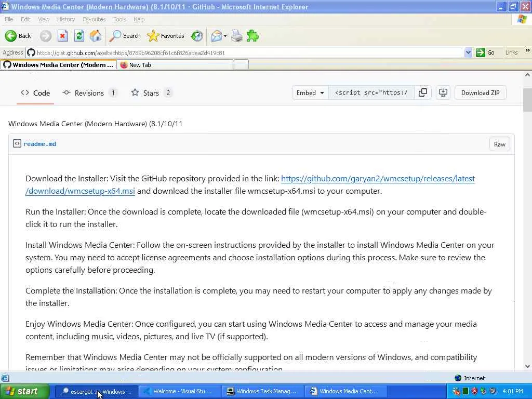Switch to escargot taskbar window
The height and width of the screenshot is (399, 532).
click(96, 391)
